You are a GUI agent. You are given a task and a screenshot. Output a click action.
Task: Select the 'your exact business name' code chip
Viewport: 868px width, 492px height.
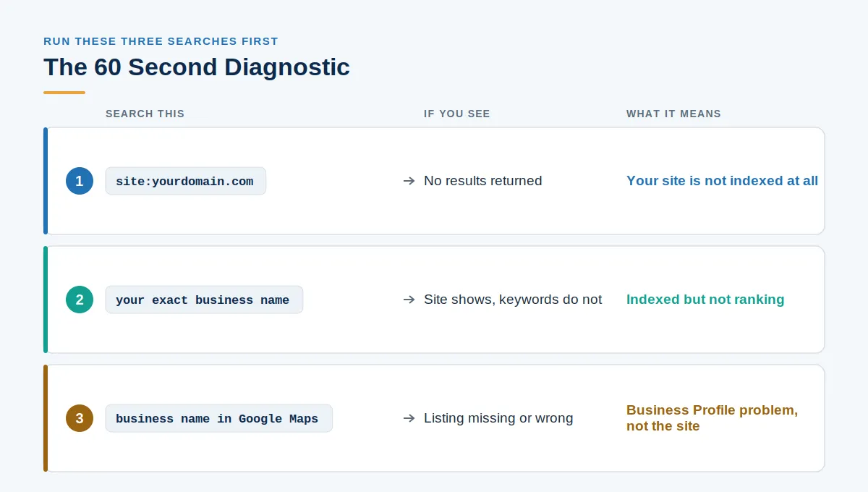tap(204, 300)
